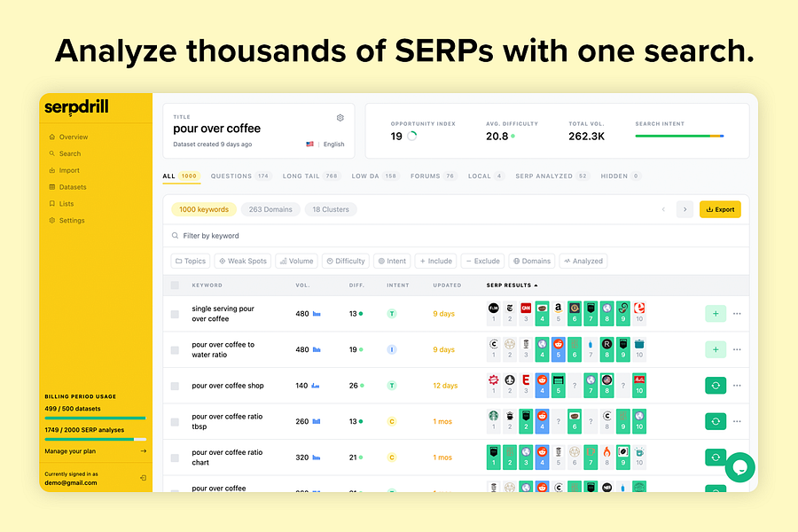This screenshot has width=798, height=532.
Task: Open dataset settings gear icon
Action: tap(340, 118)
